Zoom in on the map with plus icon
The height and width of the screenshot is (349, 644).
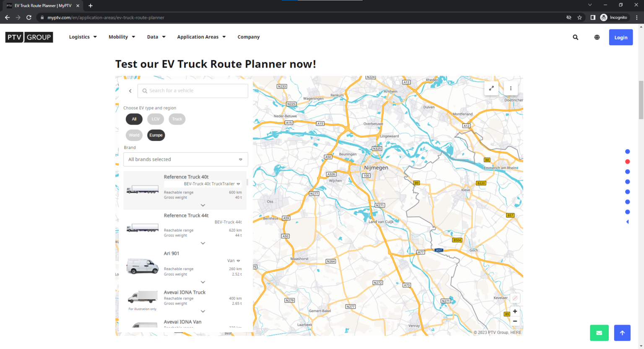(514, 311)
